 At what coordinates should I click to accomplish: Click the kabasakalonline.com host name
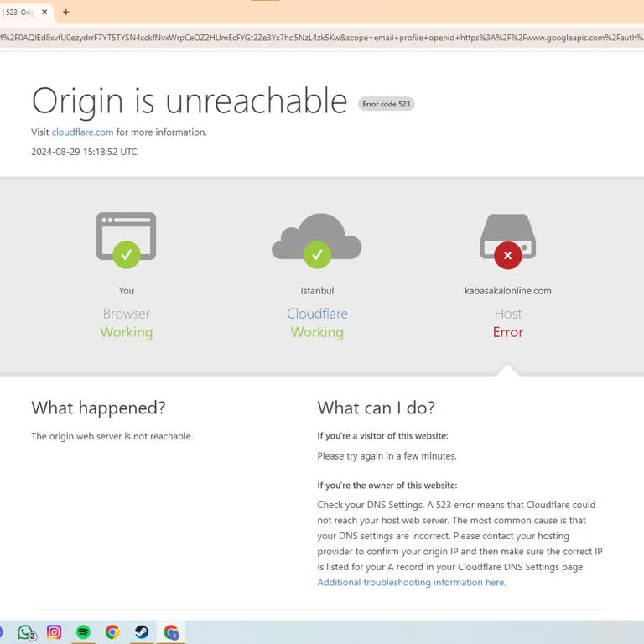click(x=508, y=291)
